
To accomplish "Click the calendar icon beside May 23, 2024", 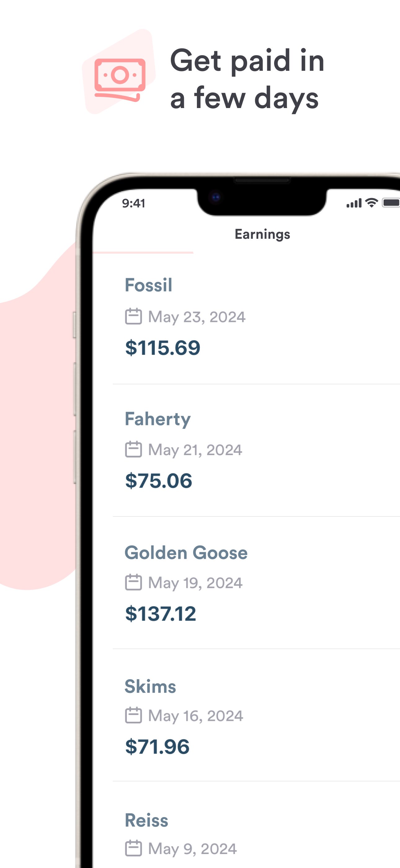I will point(133,316).
